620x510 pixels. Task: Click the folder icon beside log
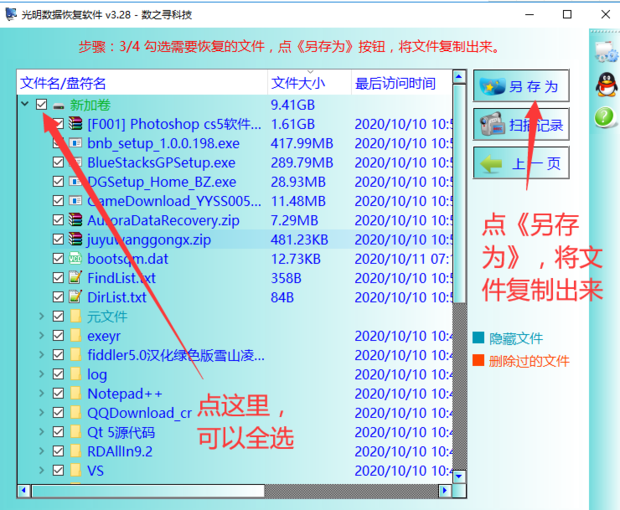[76, 374]
